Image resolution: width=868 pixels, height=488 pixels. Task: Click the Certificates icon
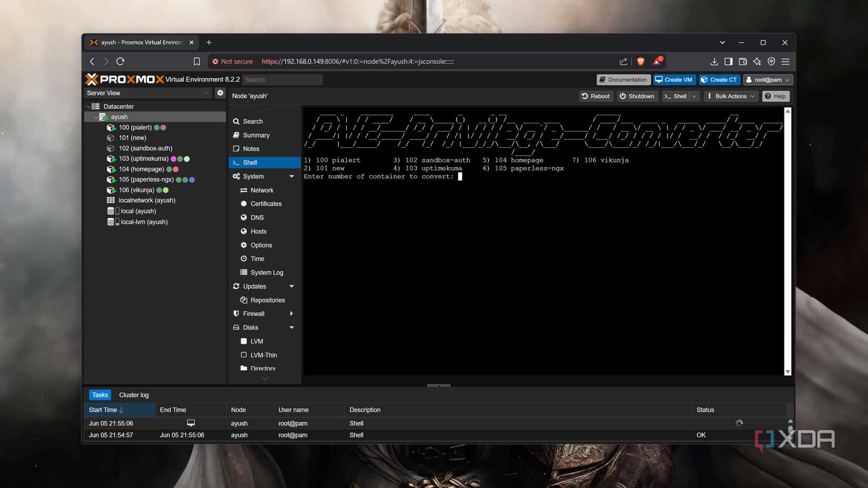pyautogui.click(x=244, y=204)
